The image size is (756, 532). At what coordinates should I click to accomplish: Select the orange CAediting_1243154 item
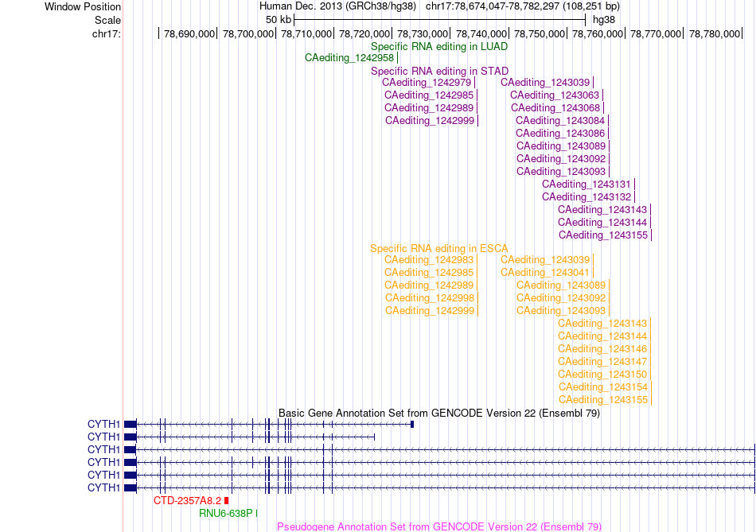[603, 387]
